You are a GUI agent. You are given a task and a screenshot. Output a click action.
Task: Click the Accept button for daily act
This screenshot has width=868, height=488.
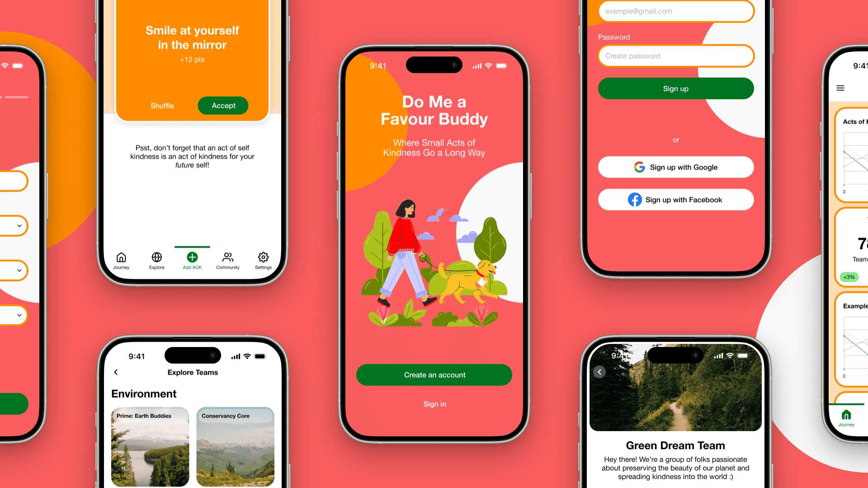pos(223,105)
